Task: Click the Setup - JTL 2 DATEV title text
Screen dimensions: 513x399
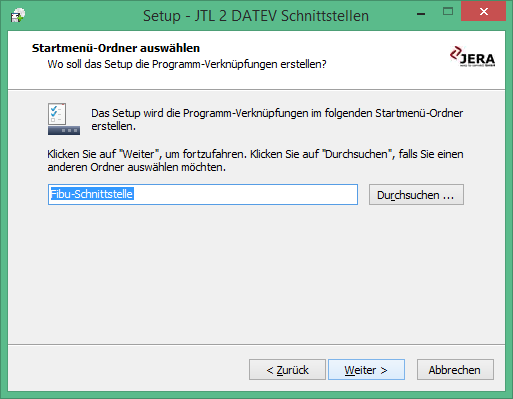Action: pos(256,16)
